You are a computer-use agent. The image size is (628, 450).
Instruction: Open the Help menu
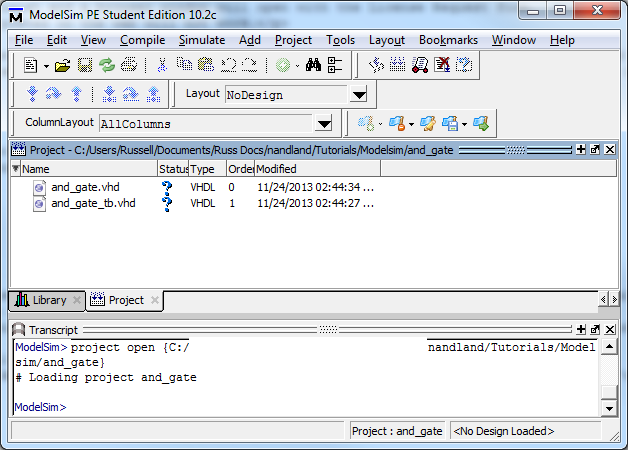(x=562, y=40)
